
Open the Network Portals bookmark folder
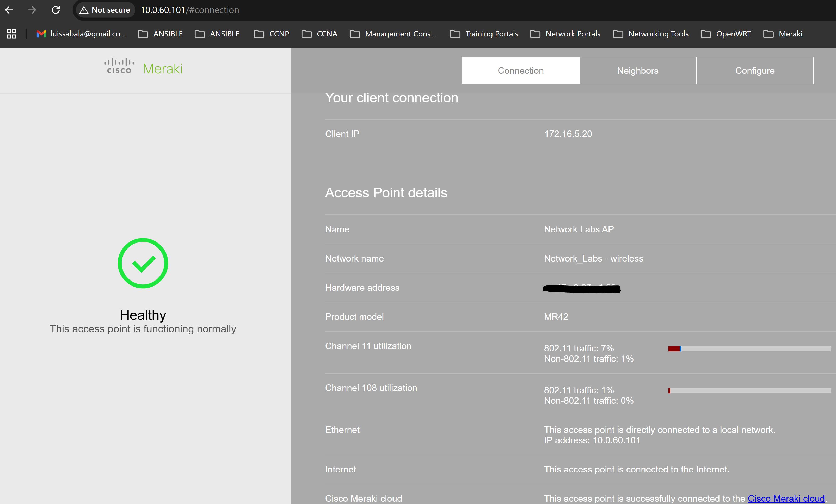tap(565, 34)
